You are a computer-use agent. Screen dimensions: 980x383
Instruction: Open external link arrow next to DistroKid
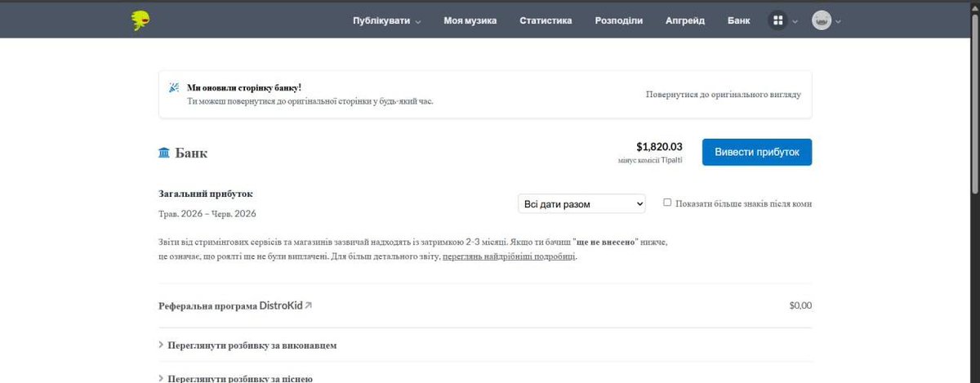308,305
